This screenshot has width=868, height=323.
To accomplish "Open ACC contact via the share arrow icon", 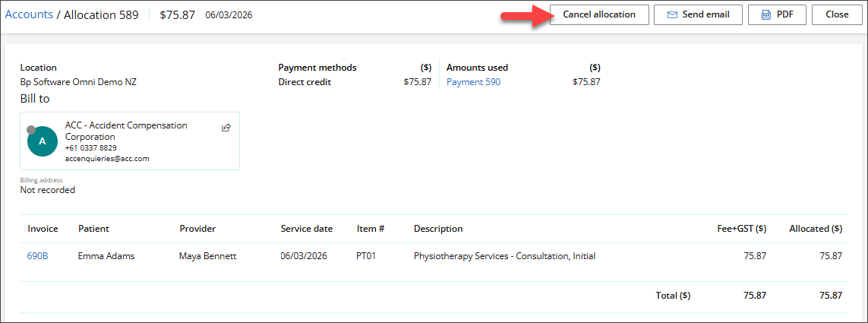I will pos(226,128).
